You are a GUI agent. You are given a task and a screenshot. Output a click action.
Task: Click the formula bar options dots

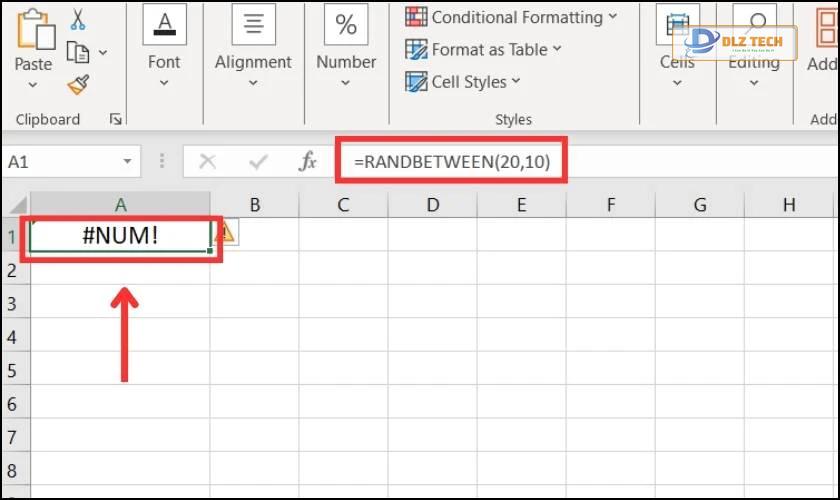[x=162, y=161]
